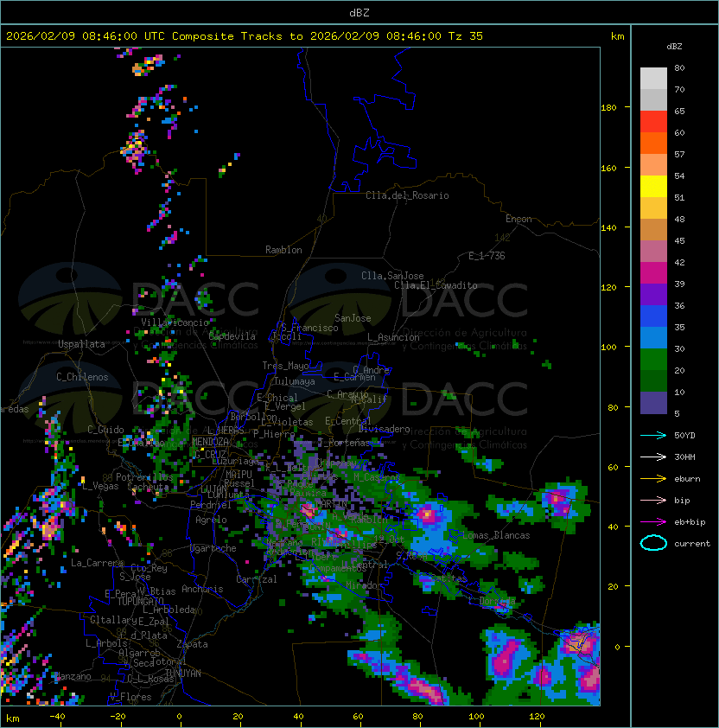
Task: Choose the slate 5–10 dBZ swatch
Action: [653, 403]
